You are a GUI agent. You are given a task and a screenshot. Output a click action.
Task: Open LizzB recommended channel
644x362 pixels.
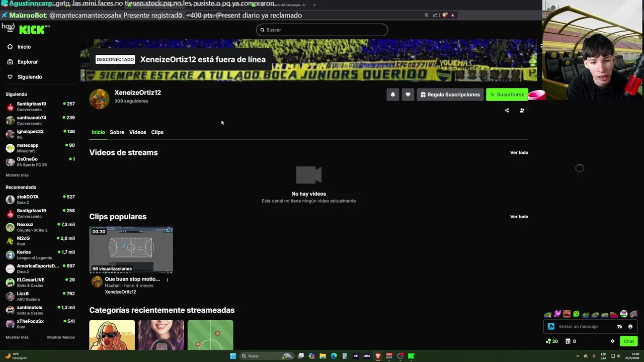40,297
